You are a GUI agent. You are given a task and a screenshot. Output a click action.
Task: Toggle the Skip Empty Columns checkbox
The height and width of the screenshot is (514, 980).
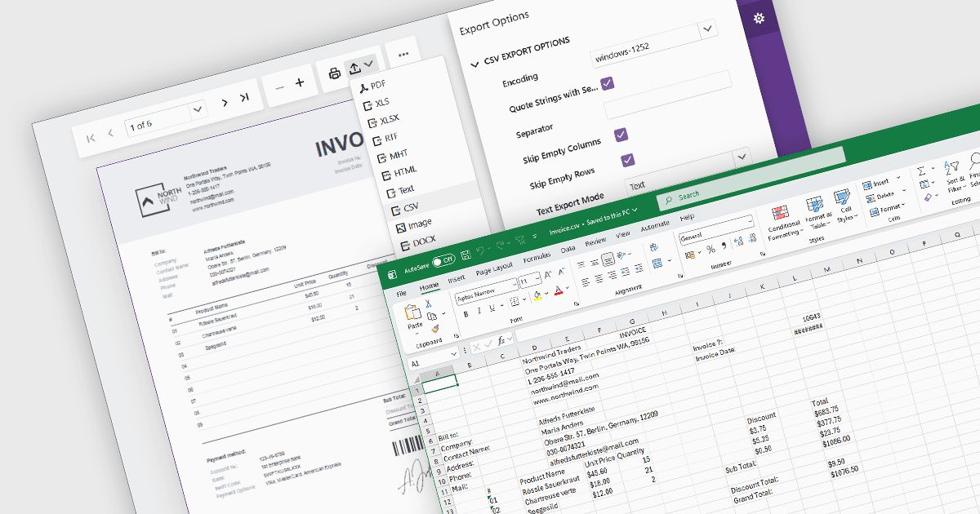[x=621, y=134]
